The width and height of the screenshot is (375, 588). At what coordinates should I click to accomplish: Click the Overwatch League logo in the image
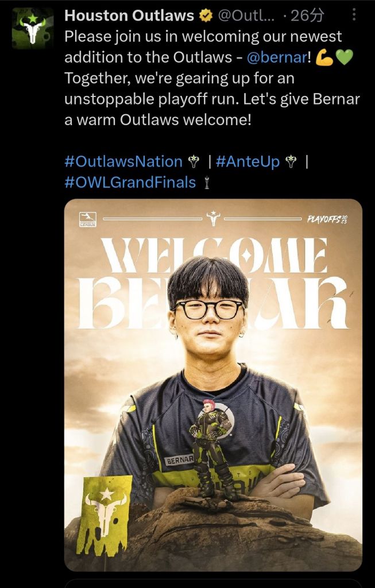point(88,219)
